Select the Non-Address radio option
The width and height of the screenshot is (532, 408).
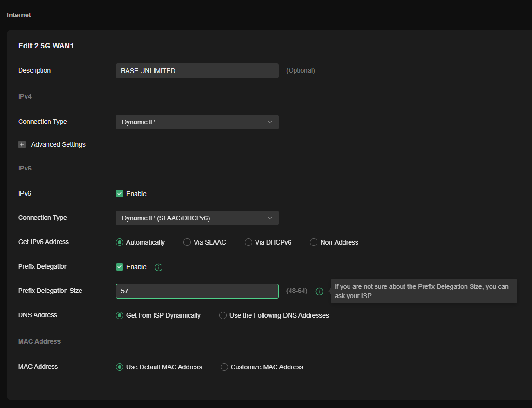click(314, 242)
